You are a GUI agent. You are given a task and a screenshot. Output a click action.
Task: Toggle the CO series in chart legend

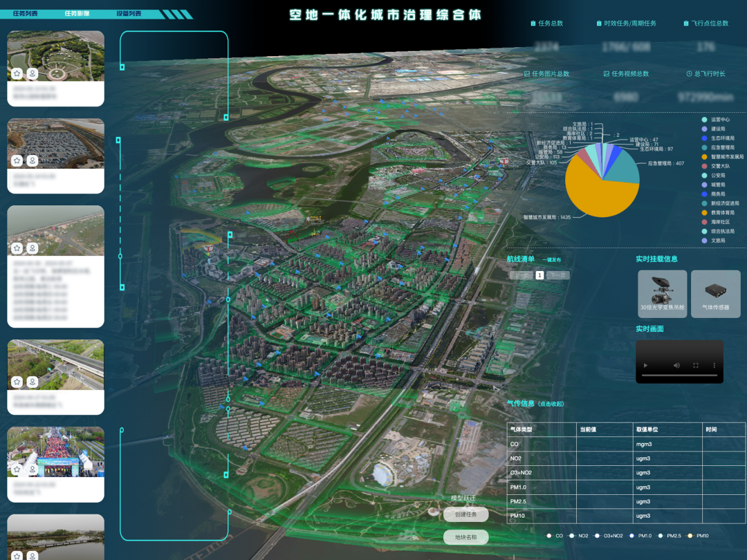555,536
